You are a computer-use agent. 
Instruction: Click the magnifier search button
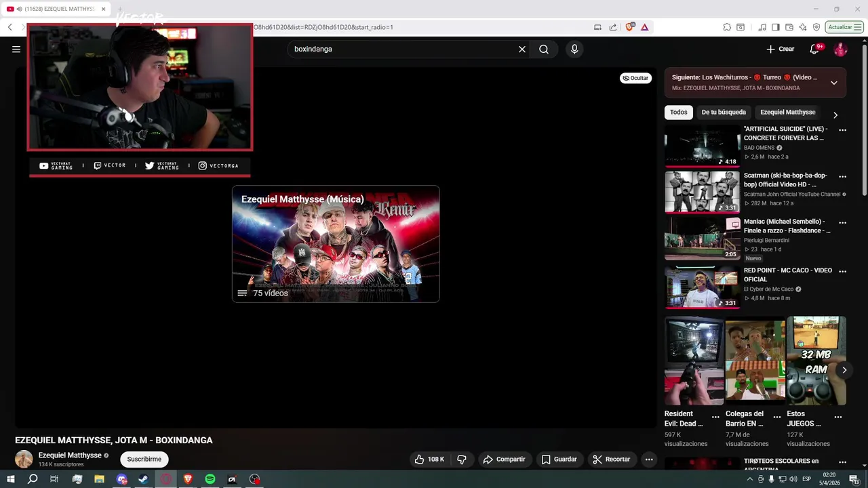(544, 49)
